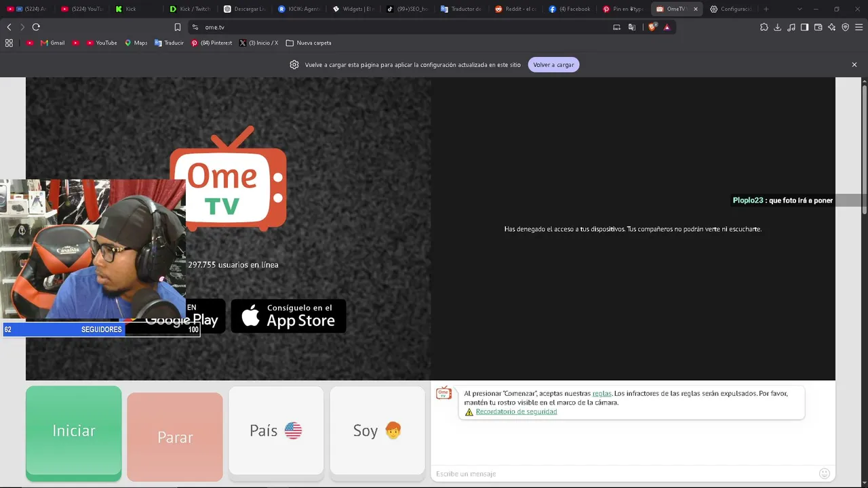This screenshot has width=868, height=488.
Task: Toggle the browser sidebar panel
Action: tap(804, 27)
